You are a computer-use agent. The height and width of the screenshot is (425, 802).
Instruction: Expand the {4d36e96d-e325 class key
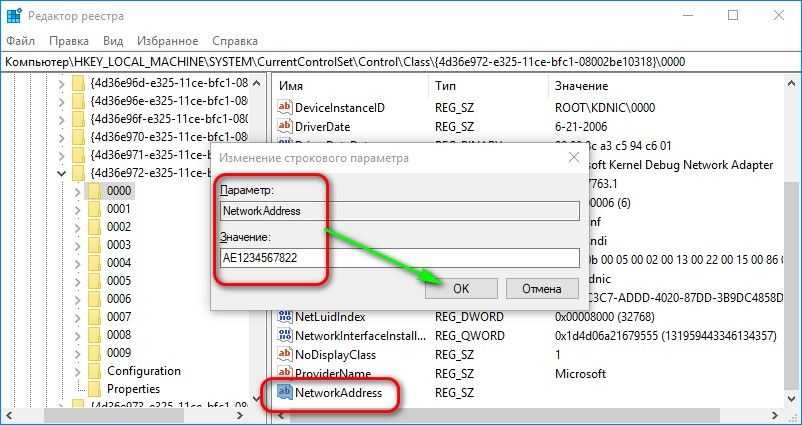click(61, 83)
